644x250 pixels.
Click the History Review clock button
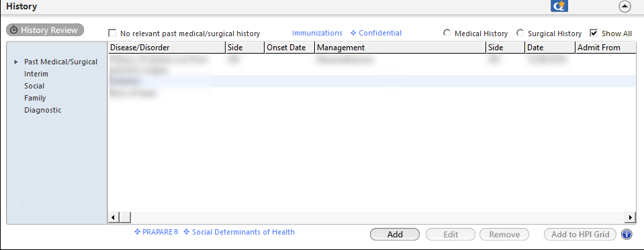pos(45,30)
